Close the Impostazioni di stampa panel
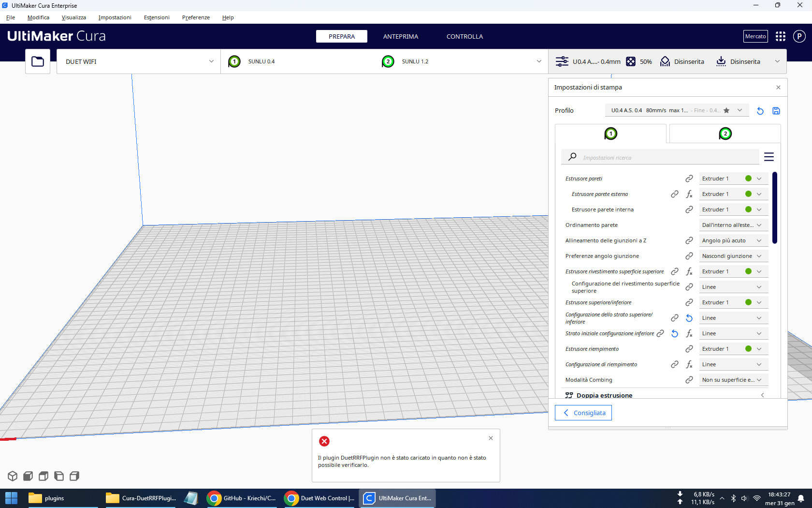Screen dimensions: 812x508 pos(778,88)
